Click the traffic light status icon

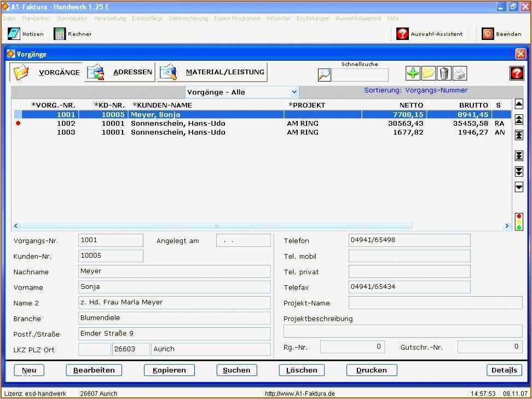(519, 222)
